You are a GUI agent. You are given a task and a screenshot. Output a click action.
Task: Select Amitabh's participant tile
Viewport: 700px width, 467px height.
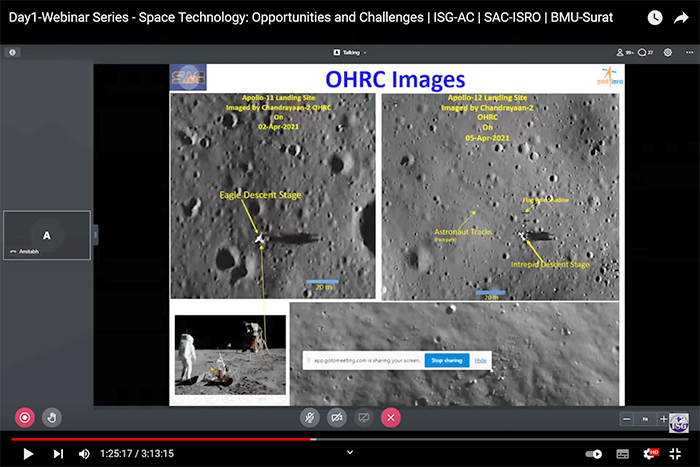coord(47,235)
